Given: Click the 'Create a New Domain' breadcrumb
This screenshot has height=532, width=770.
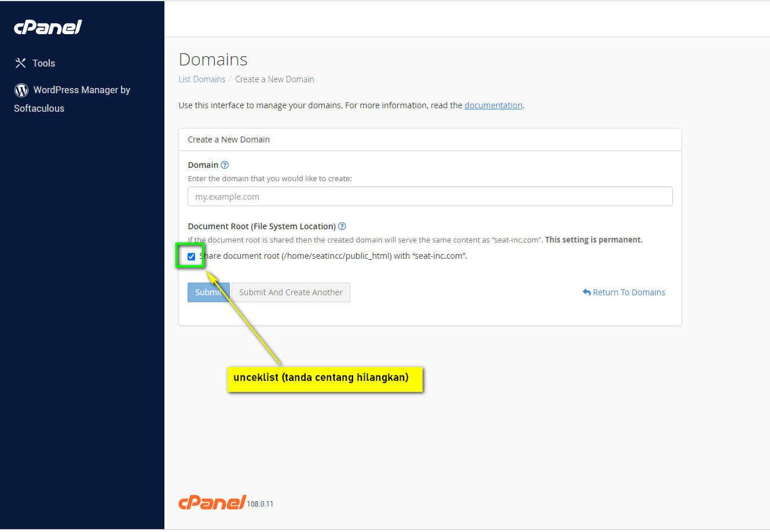Looking at the screenshot, I should pyautogui.click(x=274, y=79).
